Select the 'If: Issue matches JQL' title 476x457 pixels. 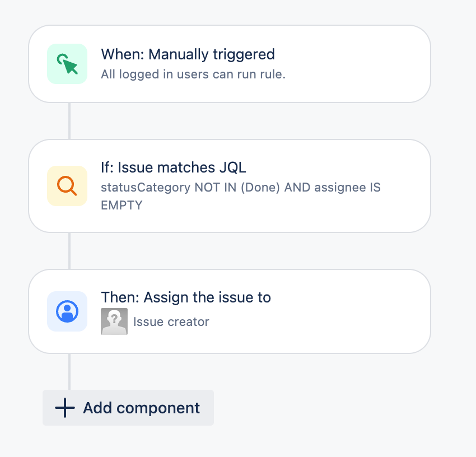point(174,167)
